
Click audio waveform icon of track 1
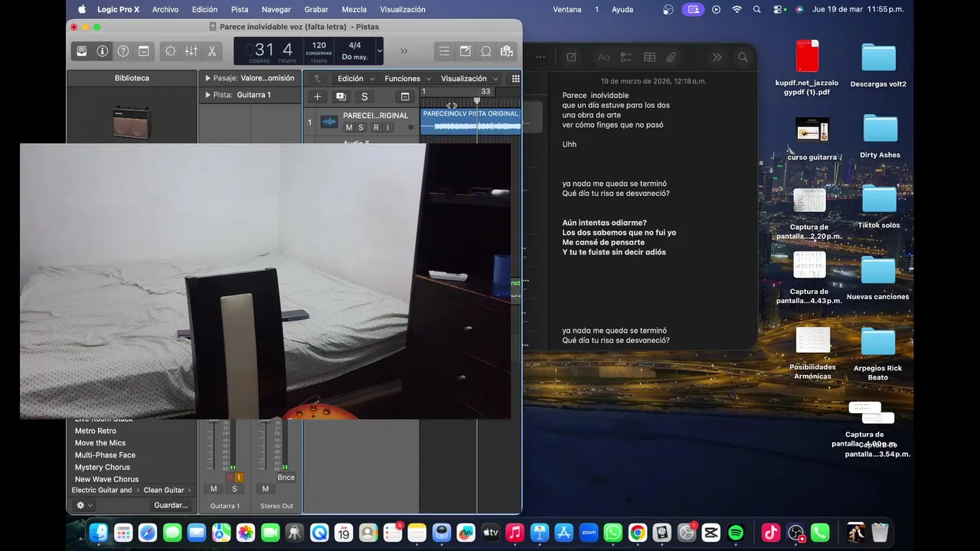click(x=328, y=122)
